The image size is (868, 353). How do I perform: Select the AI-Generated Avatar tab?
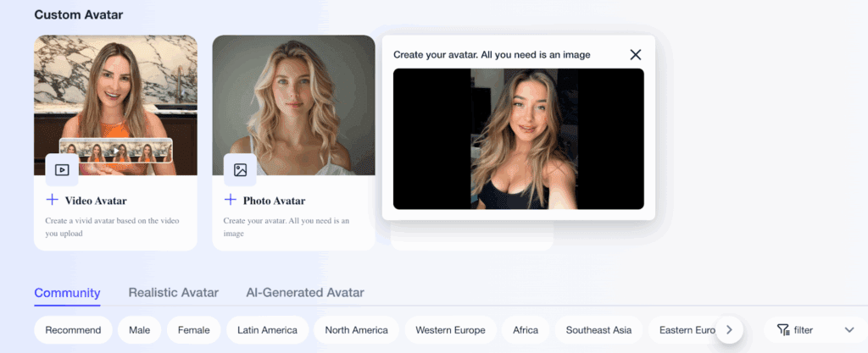coord(304,293)
